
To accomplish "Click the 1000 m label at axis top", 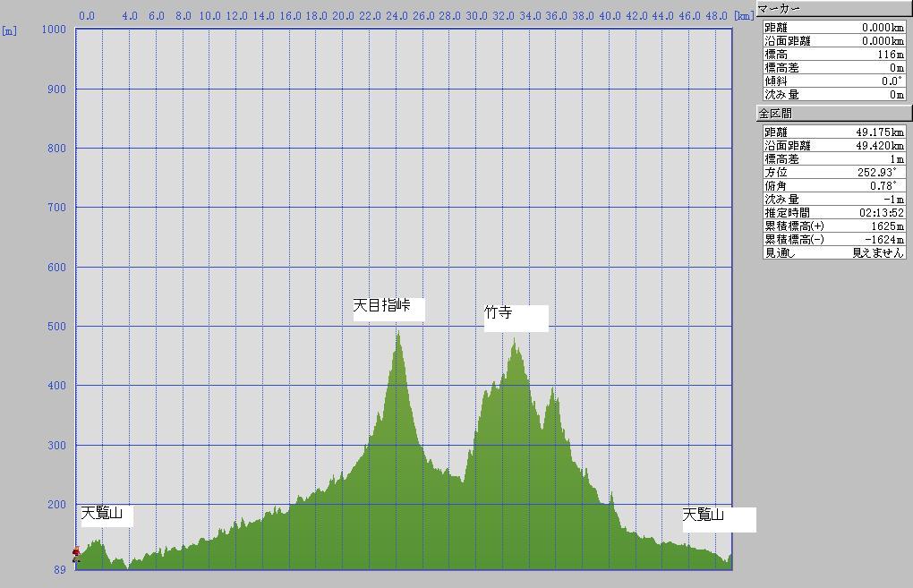I will (x=54, y=30).
